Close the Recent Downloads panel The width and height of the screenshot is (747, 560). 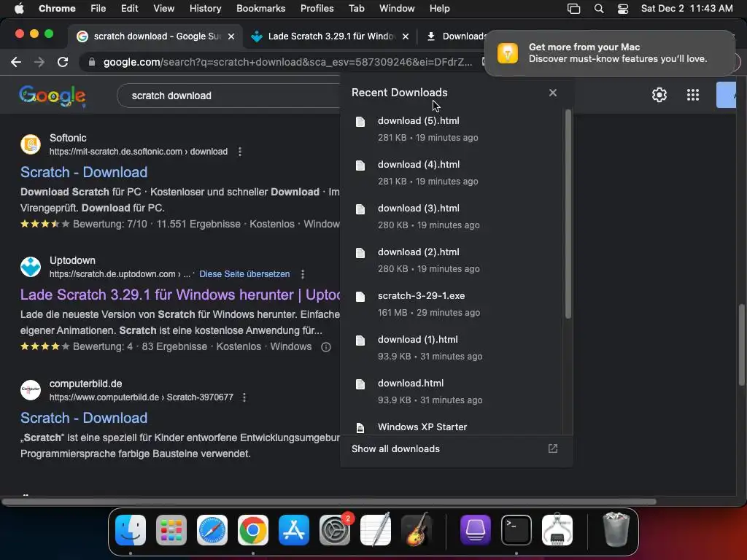tap(553, 93)
